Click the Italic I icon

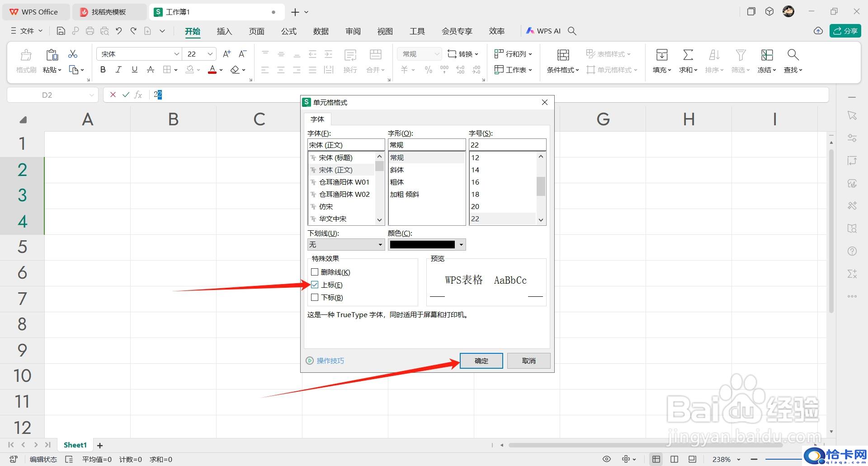click(118, 70)
